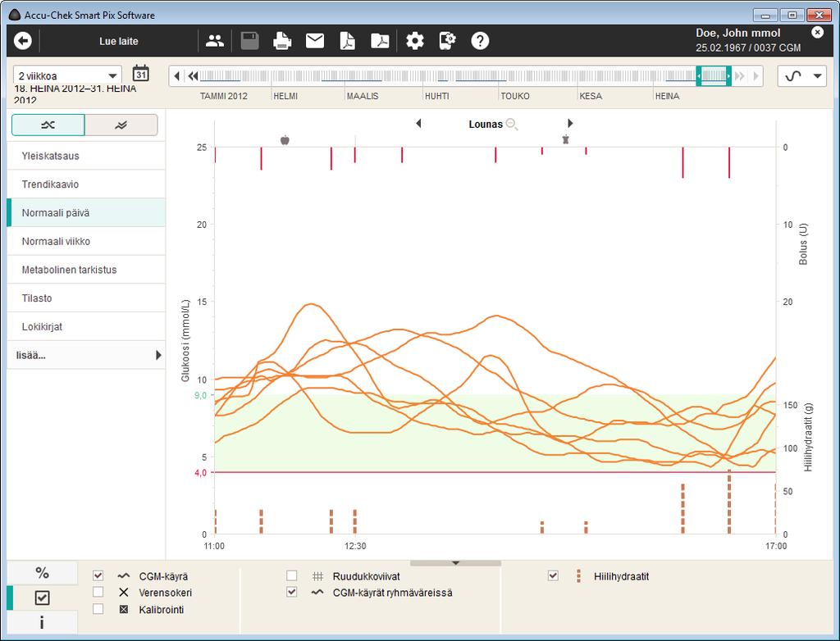Step timeline forward one arrow
This screenshot has height=641, width=840.
click(x=756, y=76)
